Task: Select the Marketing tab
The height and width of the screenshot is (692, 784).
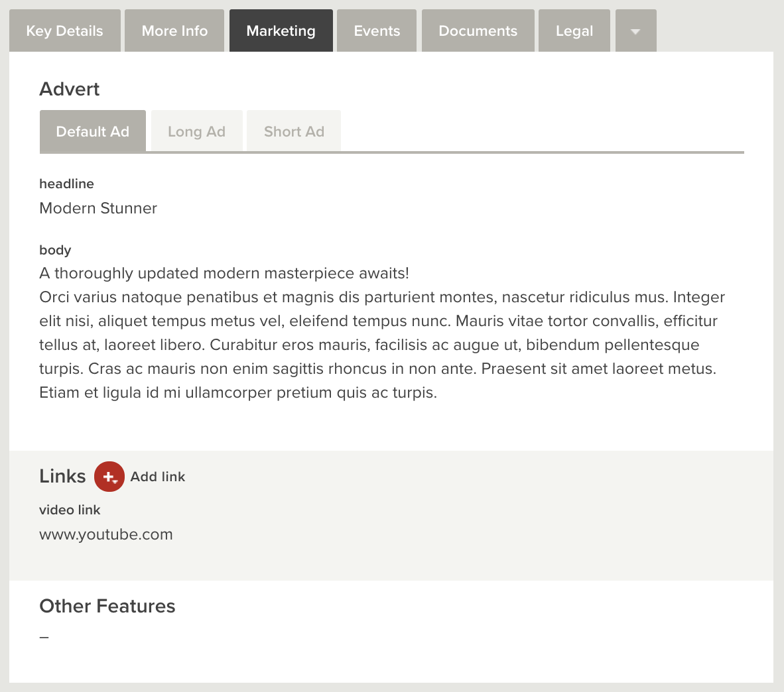Action: (281, 30)
